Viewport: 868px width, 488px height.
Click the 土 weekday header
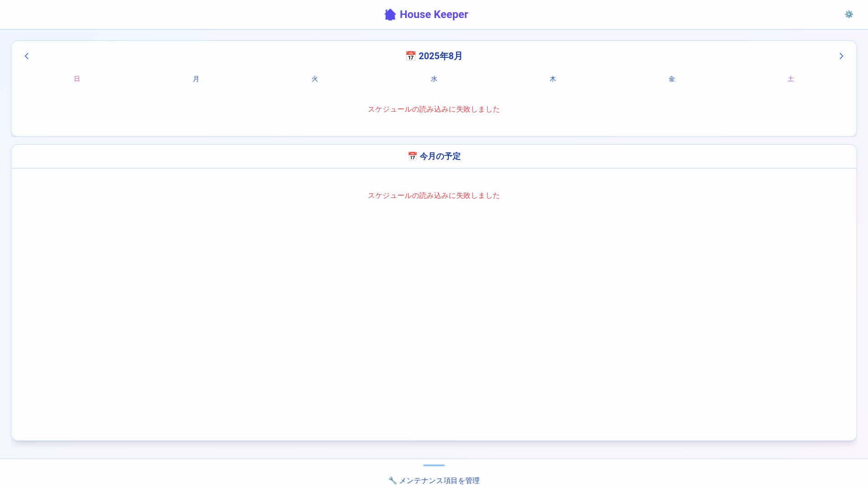coord(791,79)
